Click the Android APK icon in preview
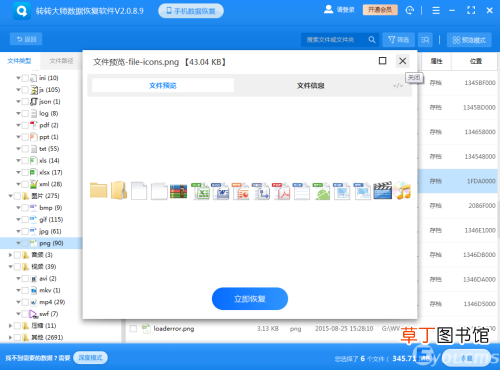This screenshot has width=500, height=370. (321, 191)
